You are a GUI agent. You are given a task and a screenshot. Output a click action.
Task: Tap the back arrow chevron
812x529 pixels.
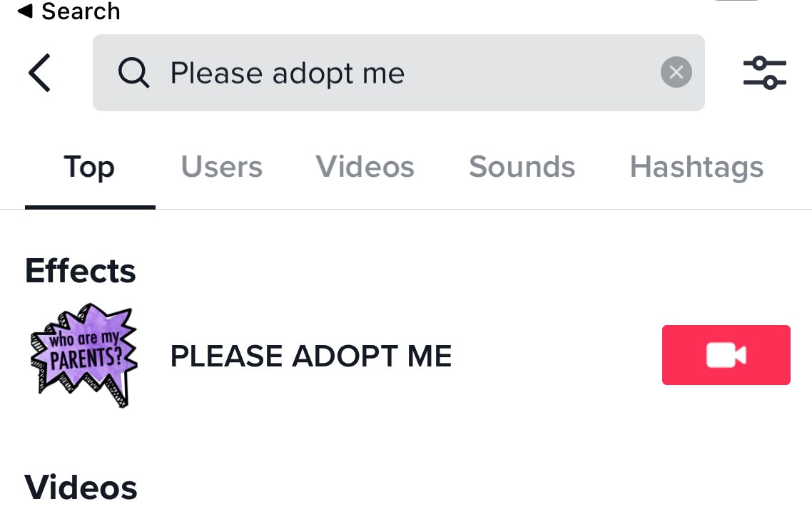coord(40,72)
